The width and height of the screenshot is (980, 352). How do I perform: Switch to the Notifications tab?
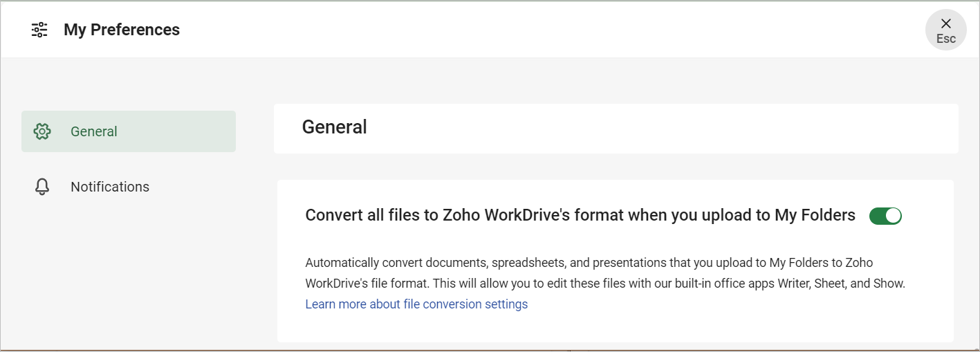coord(109,187)
